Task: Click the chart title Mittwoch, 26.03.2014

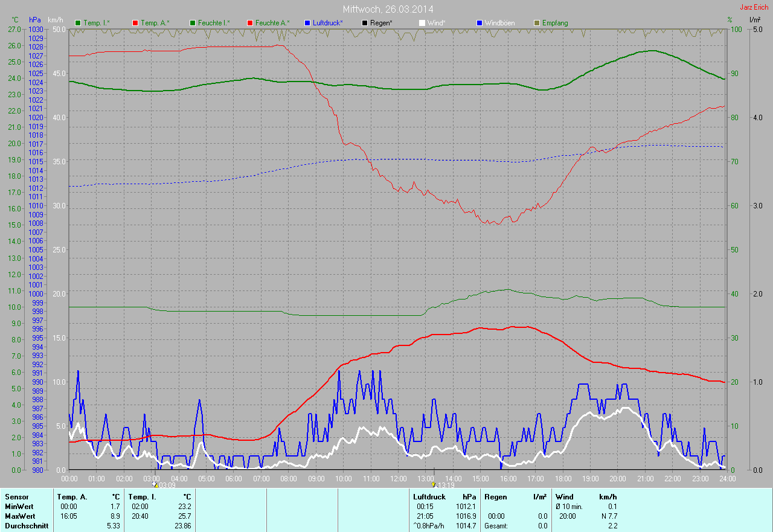Action: pos(388,10)
